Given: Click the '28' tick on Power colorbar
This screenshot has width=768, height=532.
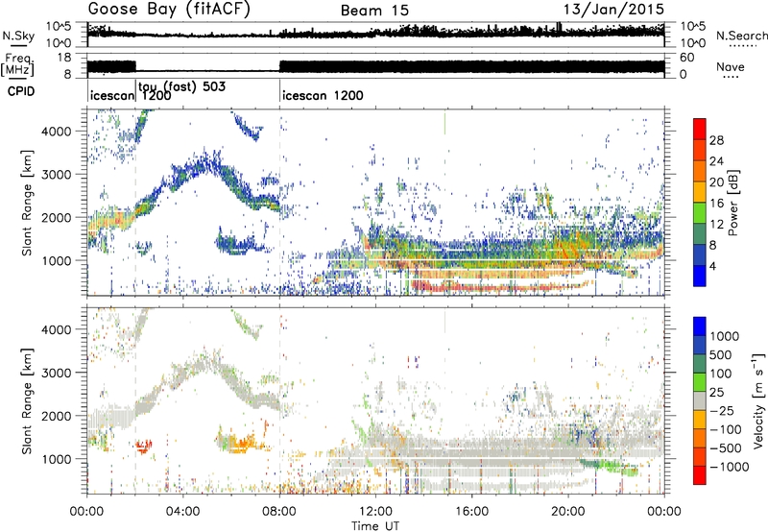Looking at the screenshot, I should (716, 140).
